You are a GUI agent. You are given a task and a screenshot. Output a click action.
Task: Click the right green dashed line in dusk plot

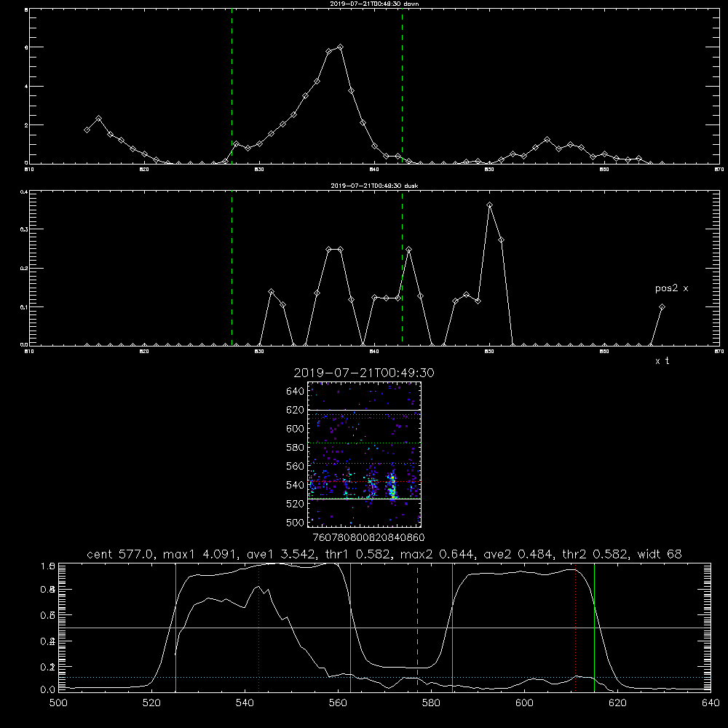[402, 269]
